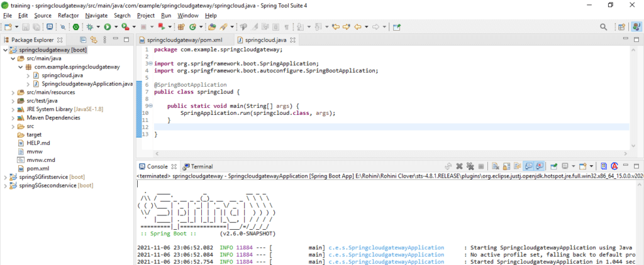Click the Debug bug icon in toolbar
Image resolution: width=644 pixels, height=265 pixels.
tap(91, 26)
